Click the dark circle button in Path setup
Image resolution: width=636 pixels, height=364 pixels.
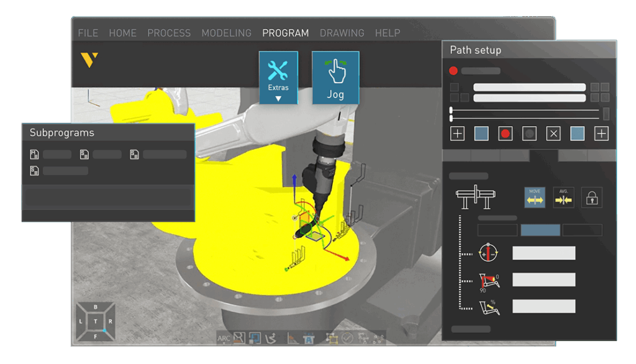(529, 134)
